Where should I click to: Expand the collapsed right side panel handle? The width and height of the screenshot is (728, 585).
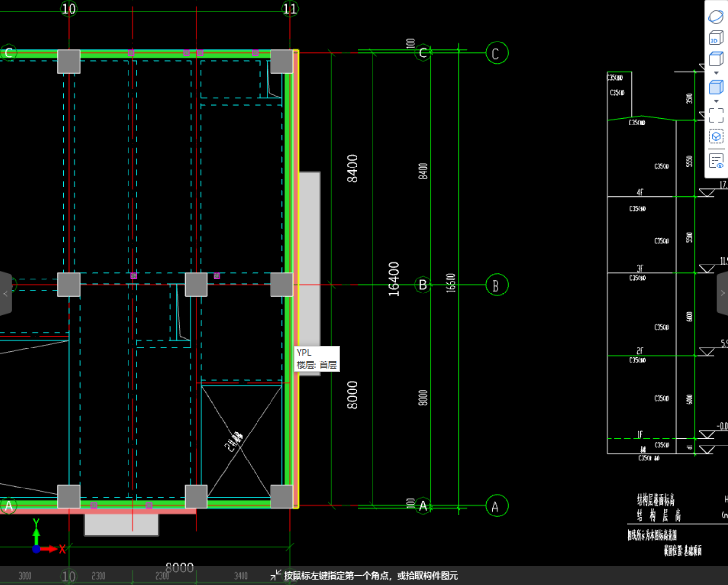click(722, 293)
